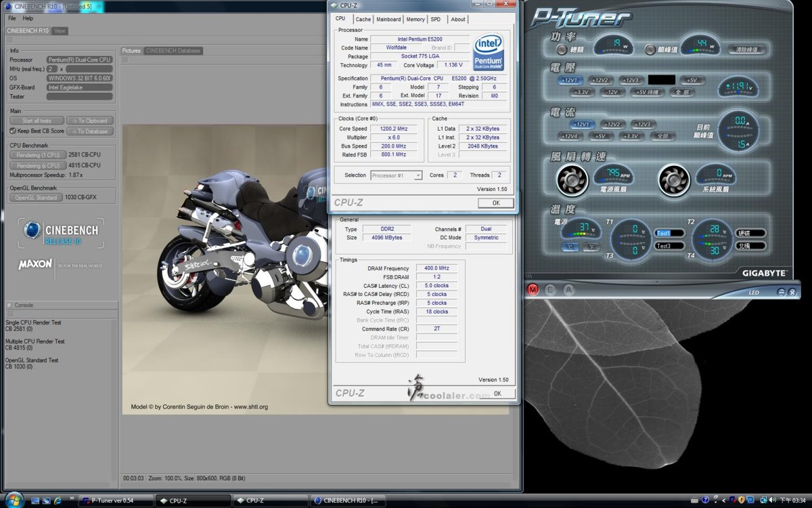The width and height of the screenshot is (812, 508).
Task: Click the clear peak value (清除峰值) button
Action: click(x=747, y=49)
